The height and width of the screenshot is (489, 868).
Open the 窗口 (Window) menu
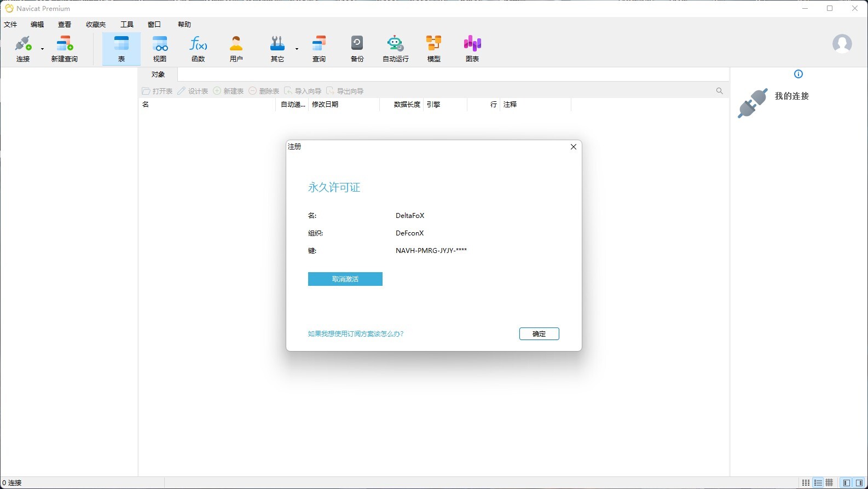tap(154, 25)
